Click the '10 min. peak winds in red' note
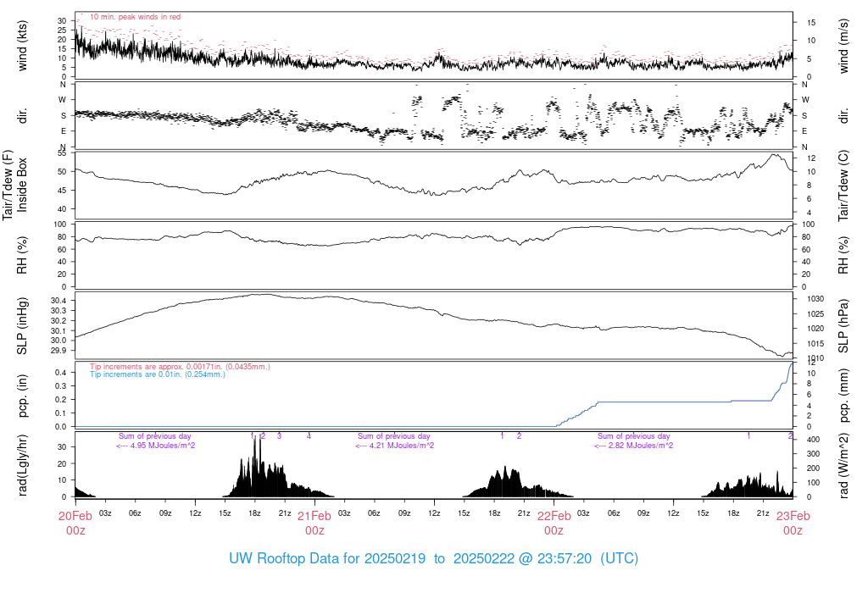The height and width of the screenshot is (593, 868). pyautogui.click(x=135, y=17)
